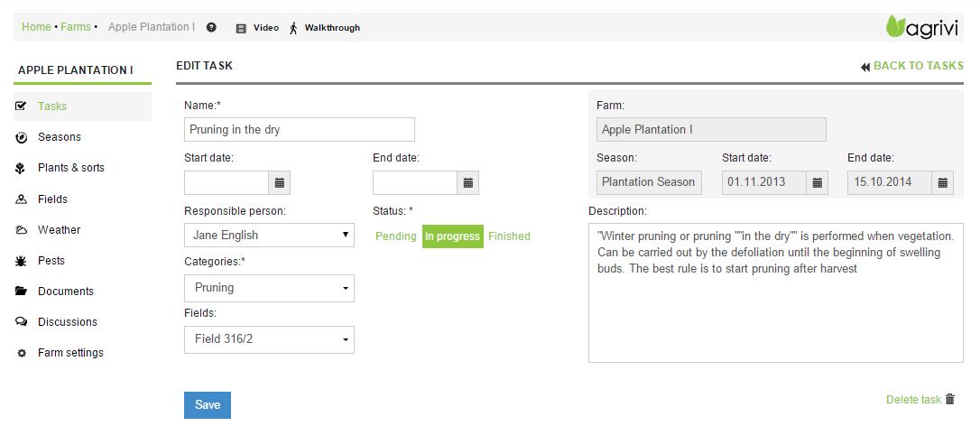
Task: Click Back to Tasks link
Action: click(x=911, y=66)
